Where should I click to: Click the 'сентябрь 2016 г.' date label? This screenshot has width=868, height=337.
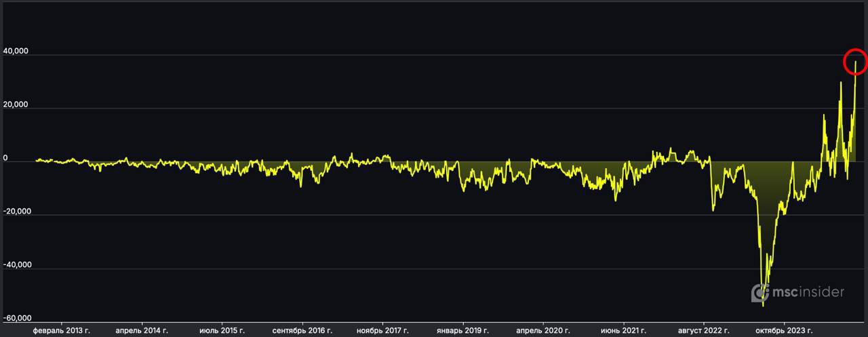pos(302,331)
